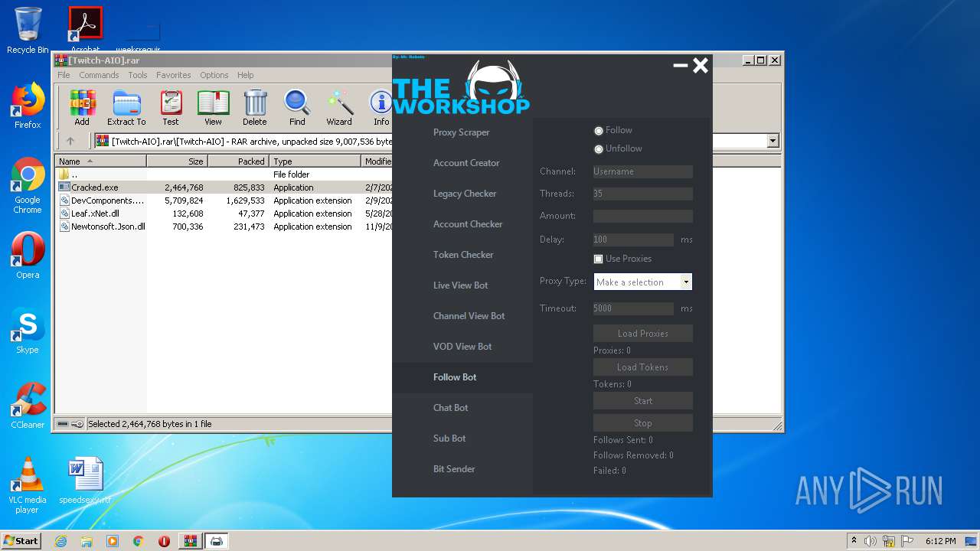Screen dimensions: 980x551
Task: Click the Timeout input field
Action: [634, 308]
